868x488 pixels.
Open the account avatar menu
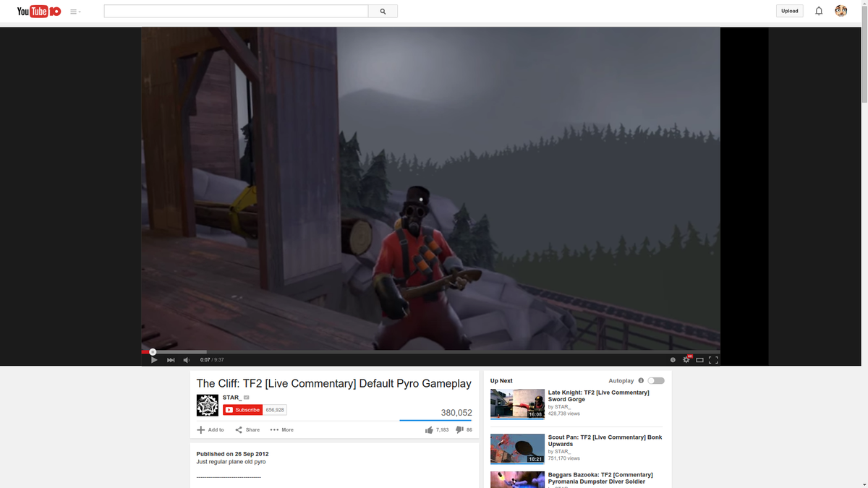pyautogui.click(x=841, y=11)
